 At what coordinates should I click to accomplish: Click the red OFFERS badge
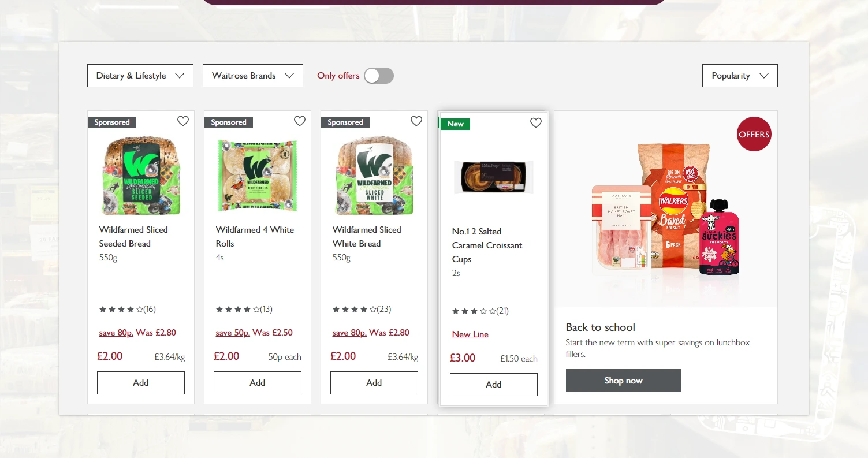tap(754, 134)
